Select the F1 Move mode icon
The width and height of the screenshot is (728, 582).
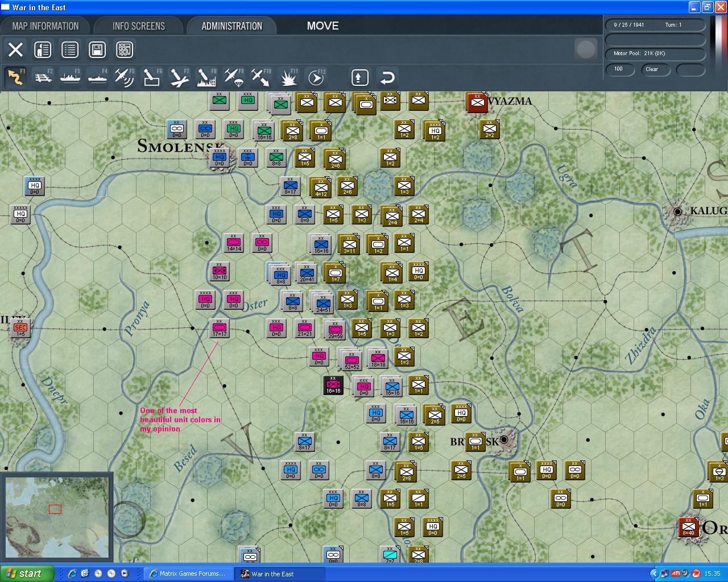tap(15, 77)
